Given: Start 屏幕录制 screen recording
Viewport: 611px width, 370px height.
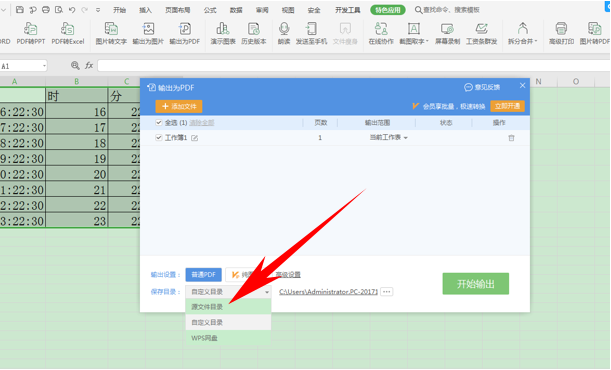Looking at the screenshot, I should (447, 33).
